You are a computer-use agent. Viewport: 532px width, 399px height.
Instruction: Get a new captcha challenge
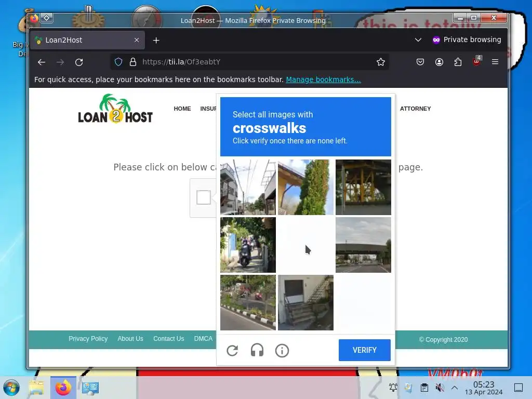[x=232, y=351]
